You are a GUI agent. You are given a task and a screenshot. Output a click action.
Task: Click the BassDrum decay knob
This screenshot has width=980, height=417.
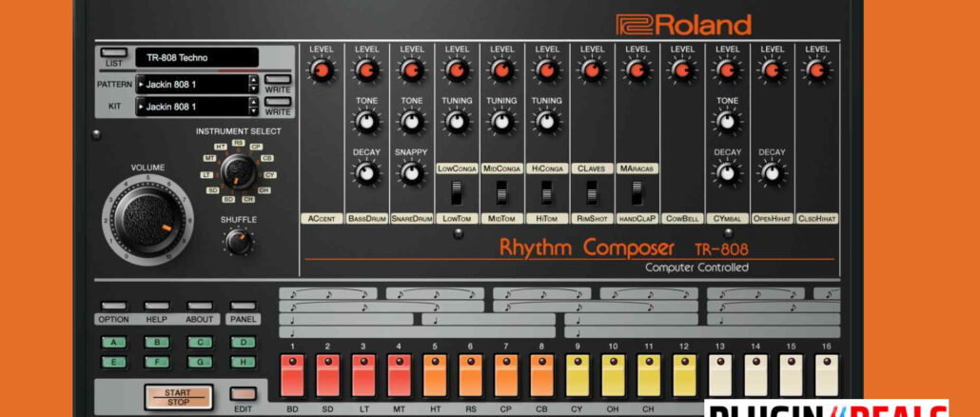pos(367,172)
